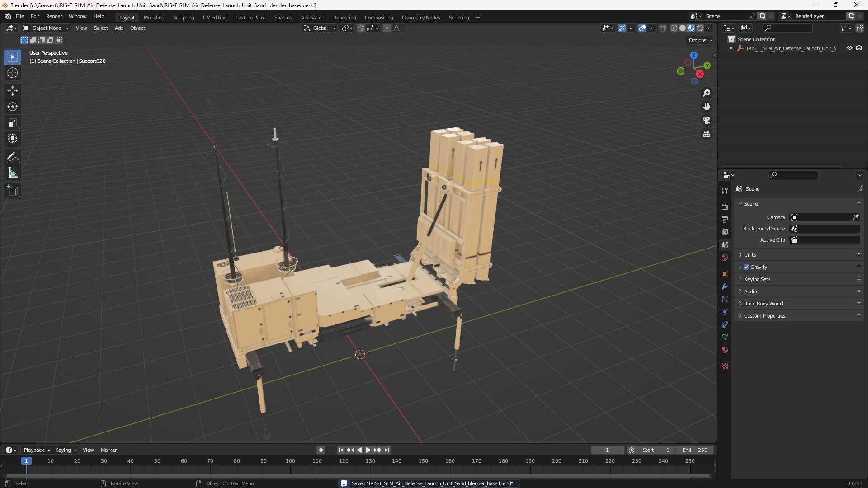Click the viewport zoom magnifier icon
This screenshot has height=488, width=868.
(x=707, y=93)
